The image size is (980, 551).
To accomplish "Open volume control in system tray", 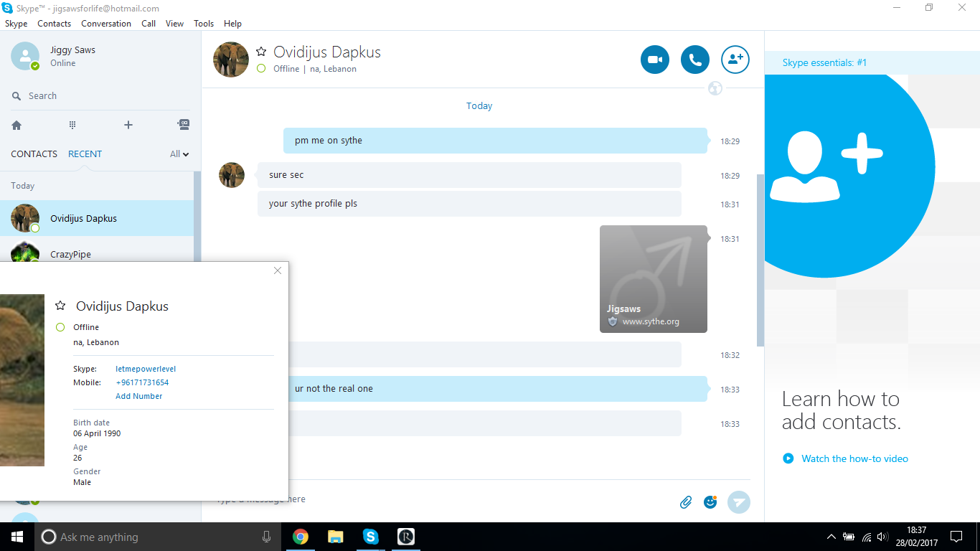I will click(882, 537).
